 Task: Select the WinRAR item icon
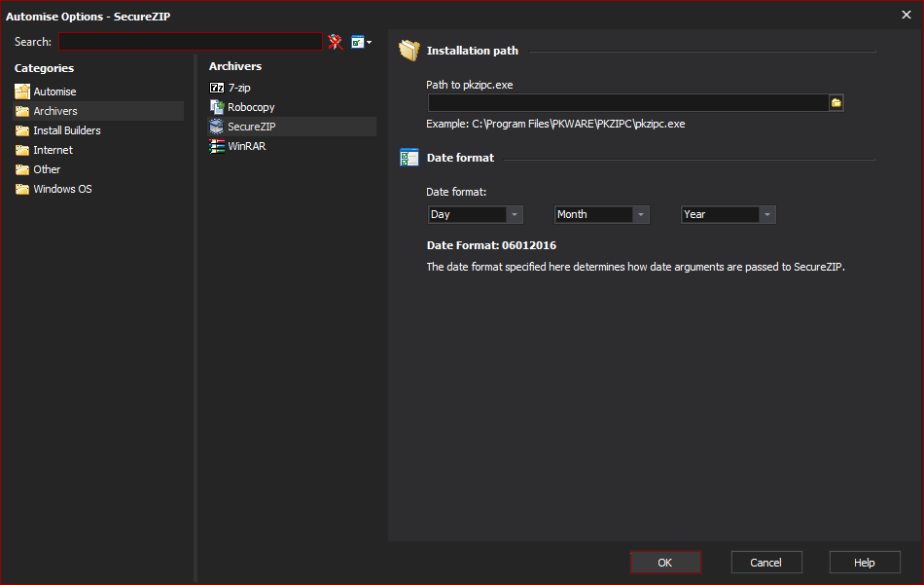217,146
